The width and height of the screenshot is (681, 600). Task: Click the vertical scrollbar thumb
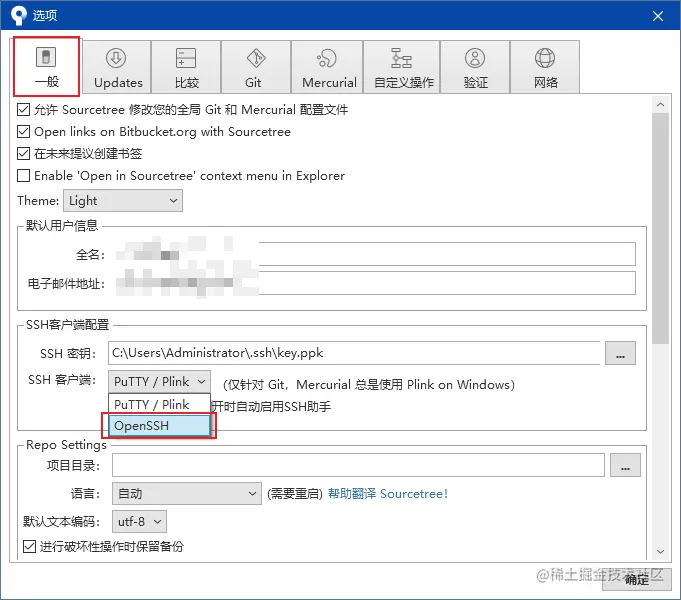pyautogui.click(x=661, y=229)
